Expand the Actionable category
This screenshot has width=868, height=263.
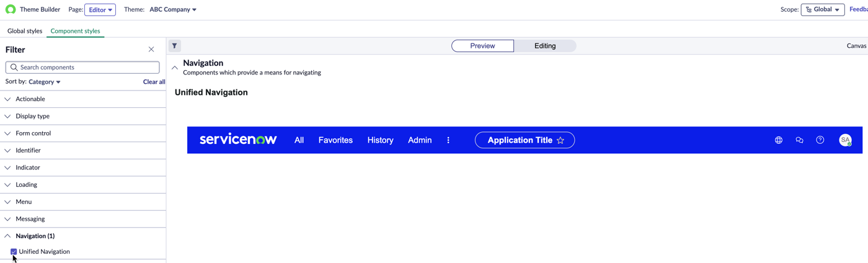click(x=83, y=99)
